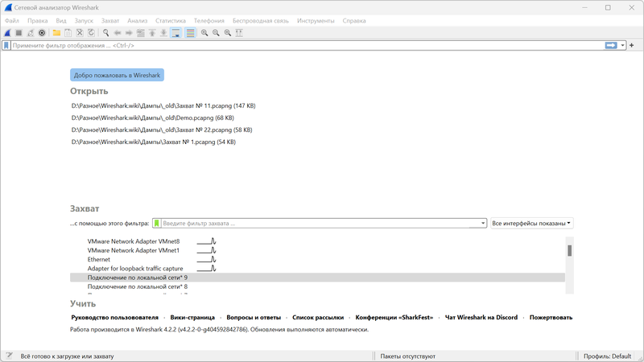
Task: Start capturing packets with shark fin icon
Action: click(7, 33)
